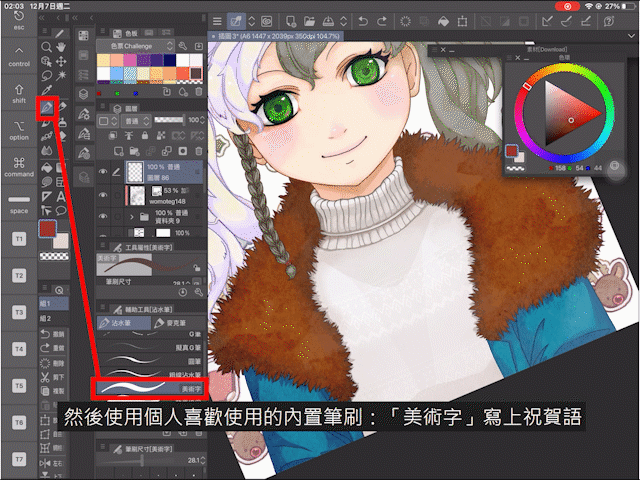Select the 組2 quick access set
The width and height of the screenshot is (640, 480).
tap(53, 318)
